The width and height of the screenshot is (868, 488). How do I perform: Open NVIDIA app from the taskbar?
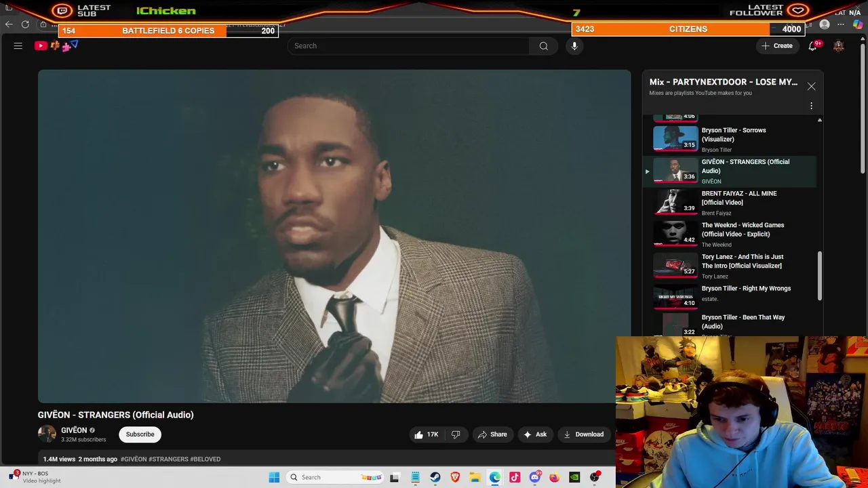(x=574, y=477)
